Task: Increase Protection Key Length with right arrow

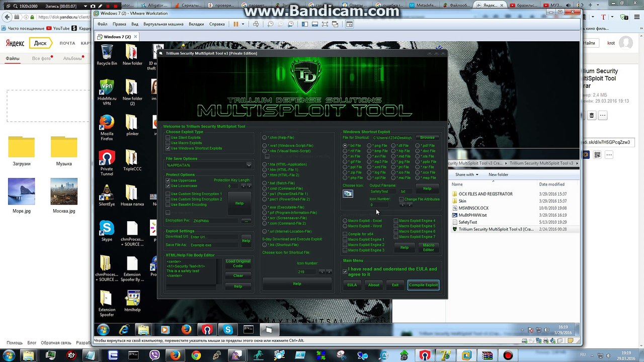Action: (248, 186)
